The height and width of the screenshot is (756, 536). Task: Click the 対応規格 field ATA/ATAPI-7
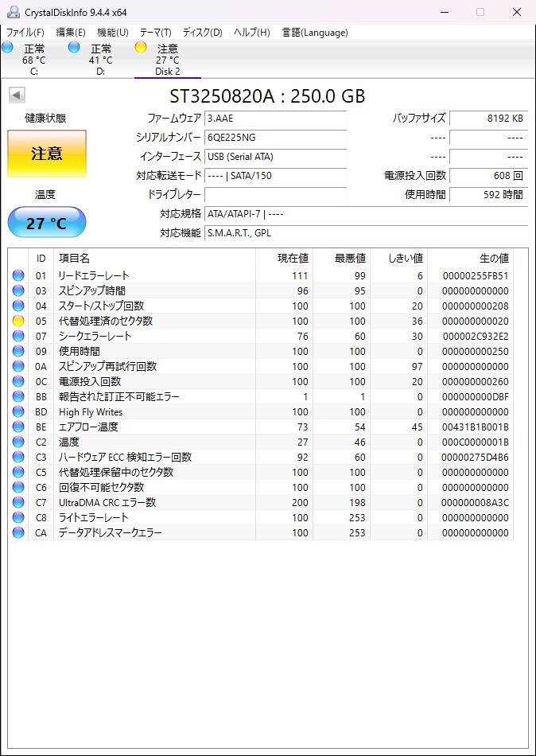coord(367,213)
